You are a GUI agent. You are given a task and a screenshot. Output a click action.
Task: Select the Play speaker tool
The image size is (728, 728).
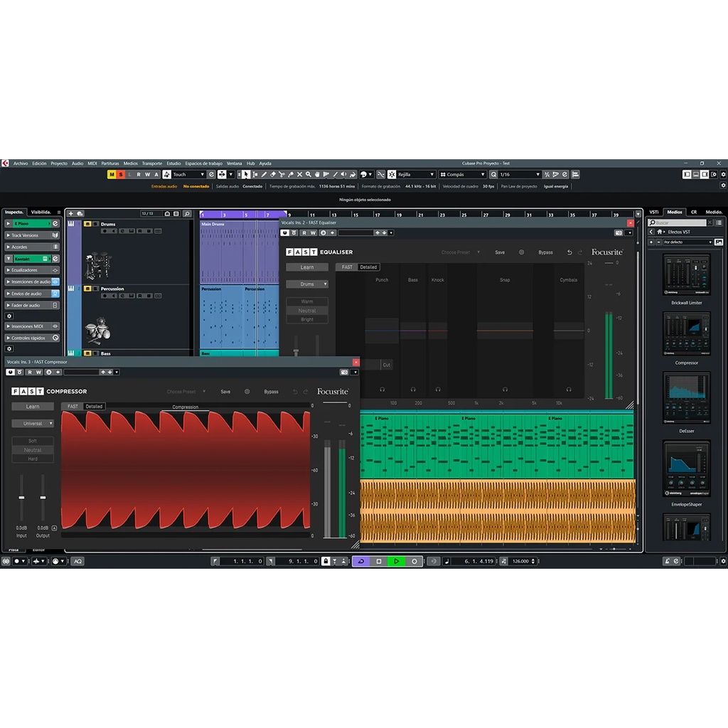tap(343, 175)
